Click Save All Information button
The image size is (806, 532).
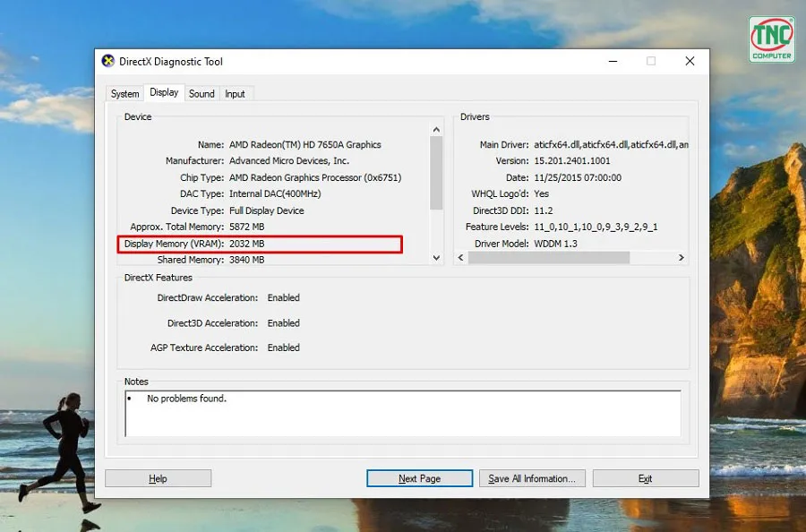(x=531, y=478)
